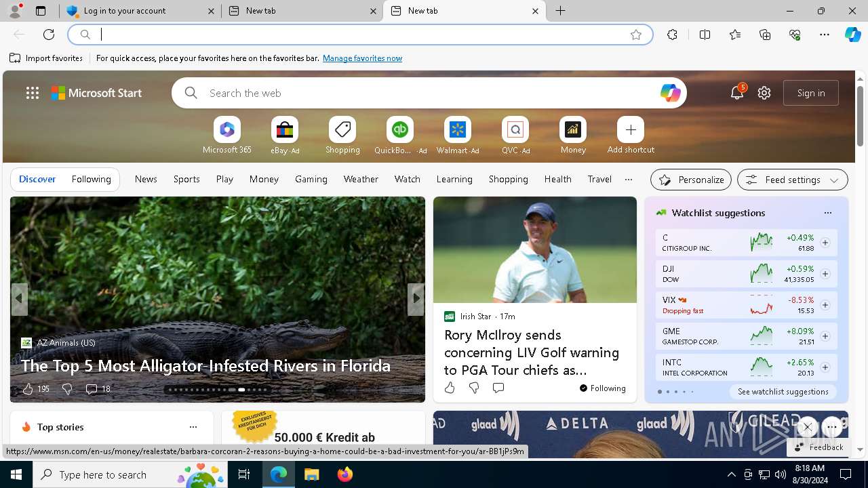Open comments on the Rory McIlroy article
This screenshot has height=488, width=868.
[x=498, y=388]
